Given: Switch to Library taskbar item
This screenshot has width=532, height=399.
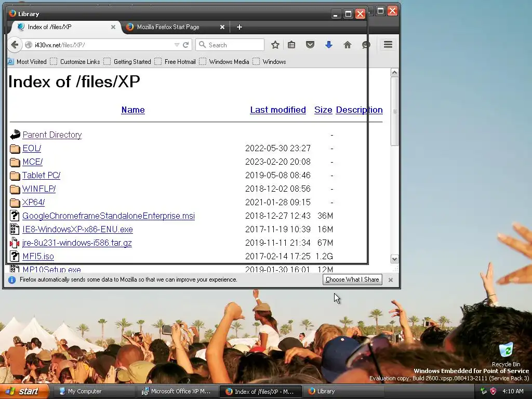Looking at the screenshot, I should [343, 392].
